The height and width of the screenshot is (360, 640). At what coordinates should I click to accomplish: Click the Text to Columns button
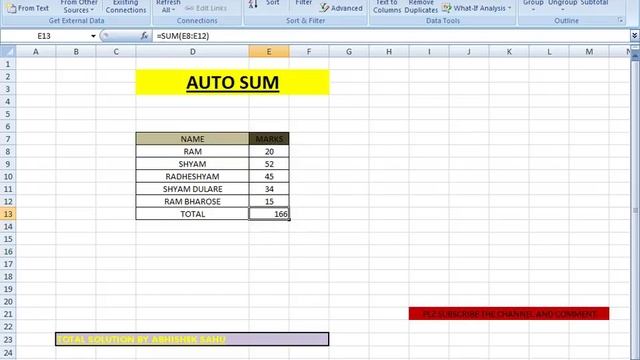pyautogui.click(x=387, y=7)
